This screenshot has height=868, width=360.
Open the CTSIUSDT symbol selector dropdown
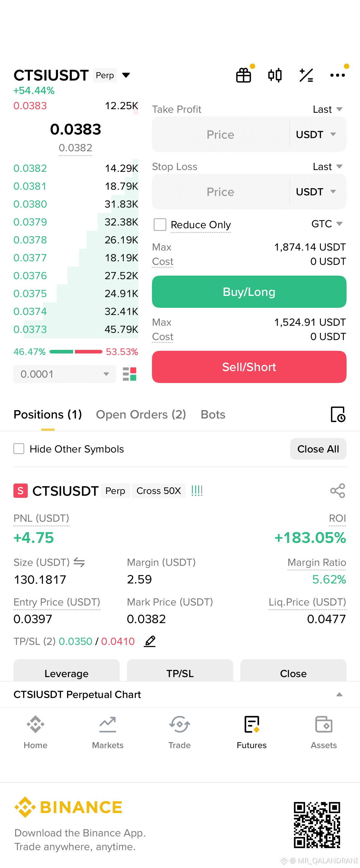pyautogui.click(x=126, y=75)
